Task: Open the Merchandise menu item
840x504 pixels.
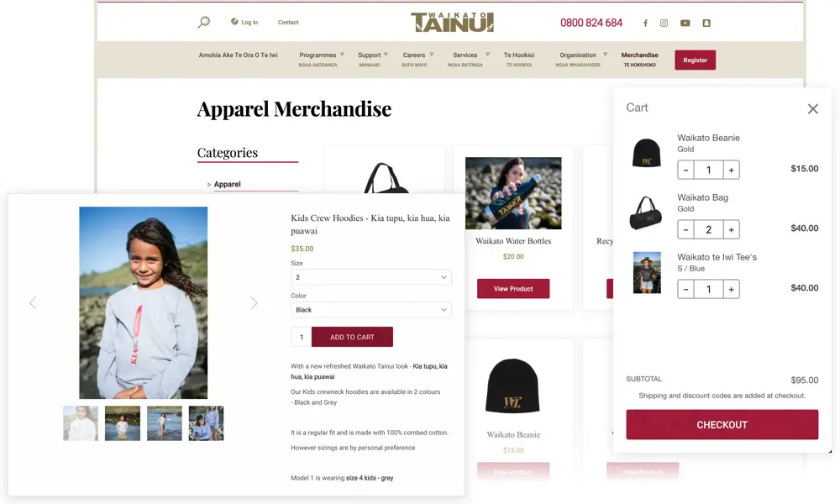Action: tap(639, 59)
